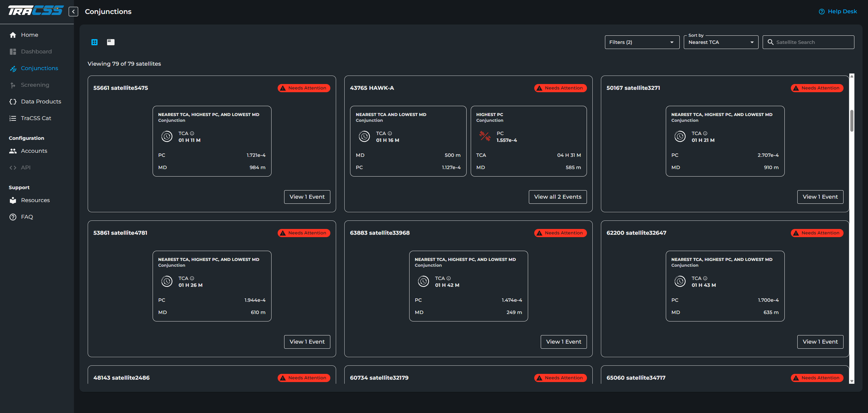Go to the Conjunctions menu item

[x=39, y=68]
